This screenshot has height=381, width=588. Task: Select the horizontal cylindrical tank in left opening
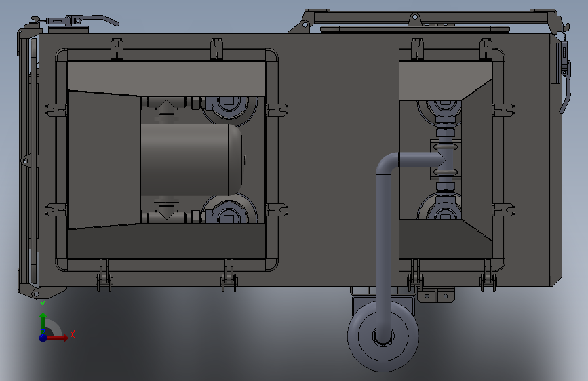pos(191,160)
